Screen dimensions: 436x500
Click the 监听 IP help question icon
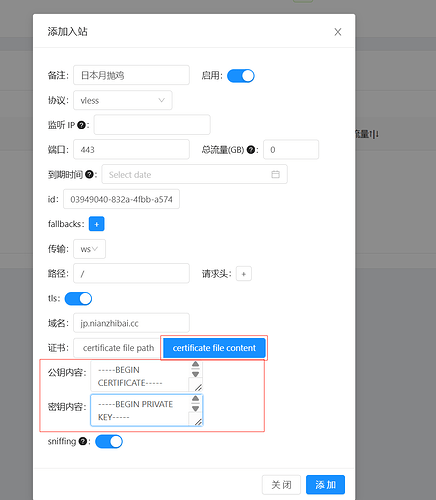81,125
